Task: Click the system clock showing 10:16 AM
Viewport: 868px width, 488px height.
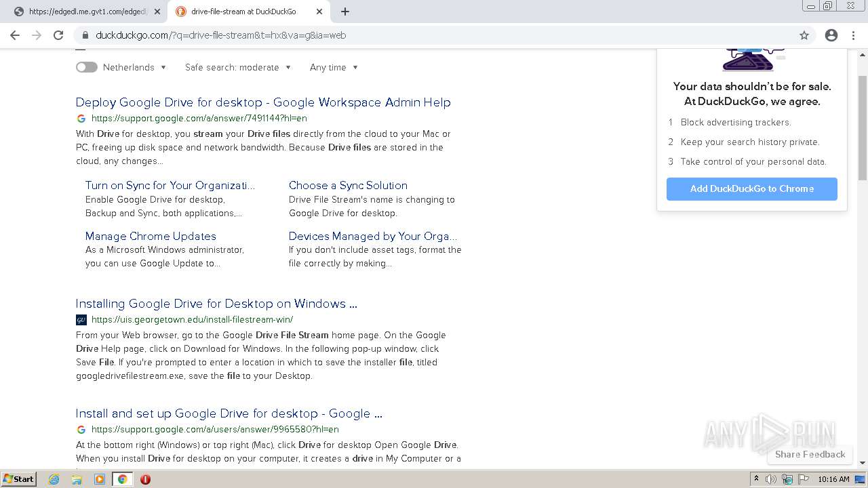Action: (833, 479)
